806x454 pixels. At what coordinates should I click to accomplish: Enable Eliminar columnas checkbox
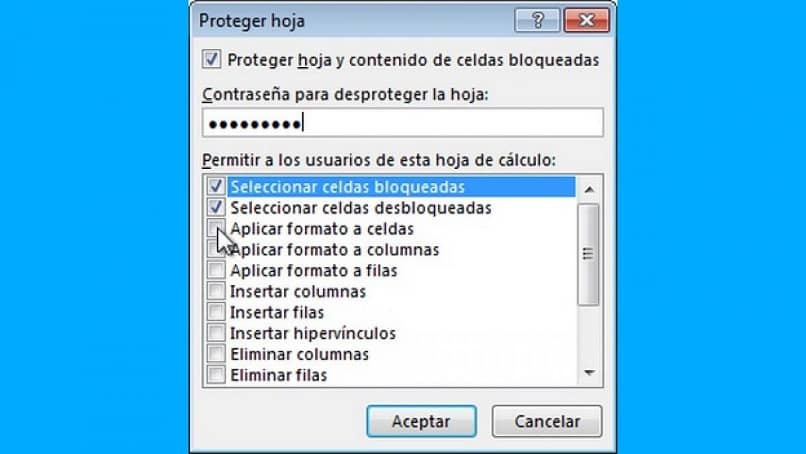[x=216, y=354]
